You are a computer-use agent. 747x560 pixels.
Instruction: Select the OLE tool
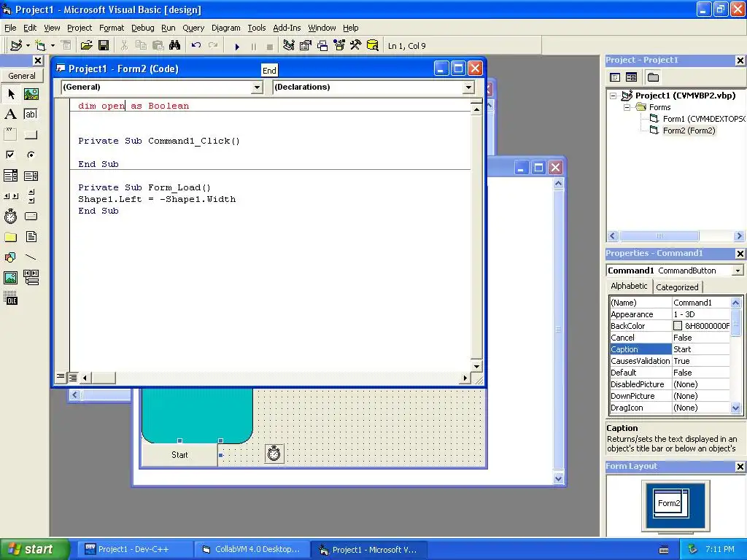[x=10, y=298]
